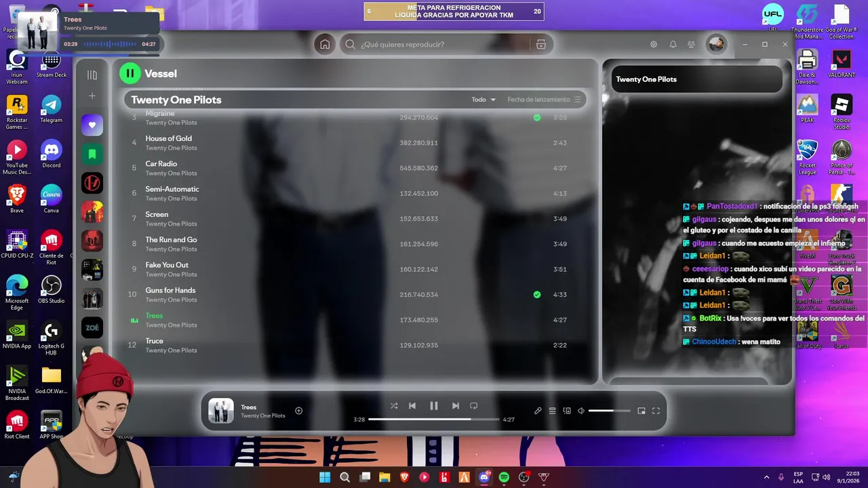Open Spotify icon in taskbar
Screen dimensions: 868x488
[504, 477]
